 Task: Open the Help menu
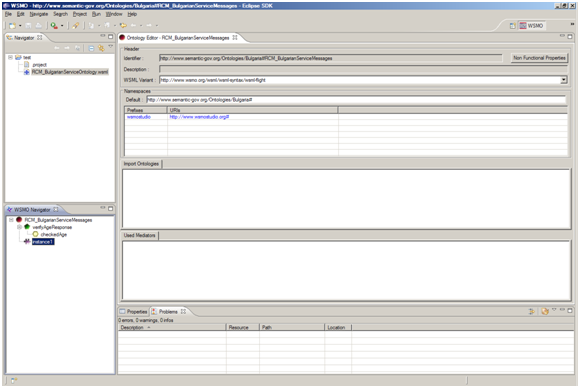[132, 14]
